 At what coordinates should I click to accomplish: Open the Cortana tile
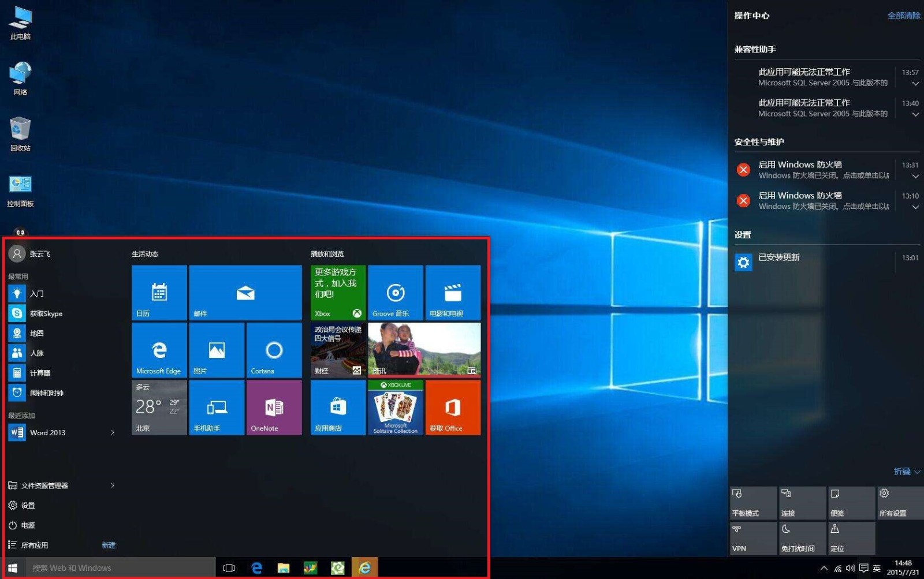point(274,350)
